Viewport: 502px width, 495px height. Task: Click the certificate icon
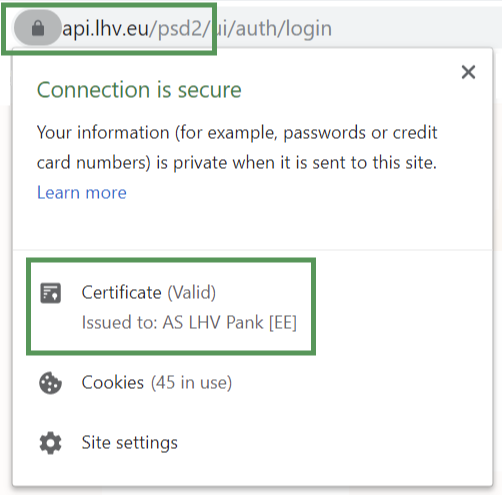pyautogui.click(x=50, y=293)
